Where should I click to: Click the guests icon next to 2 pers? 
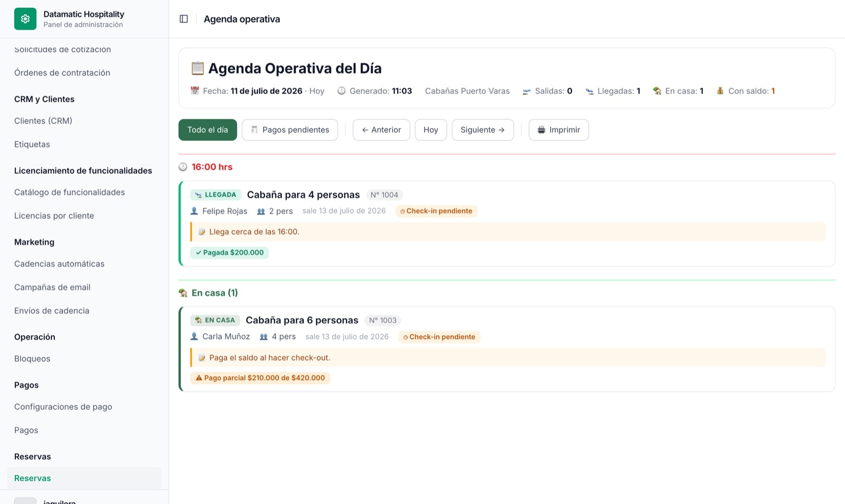(261, 211)
